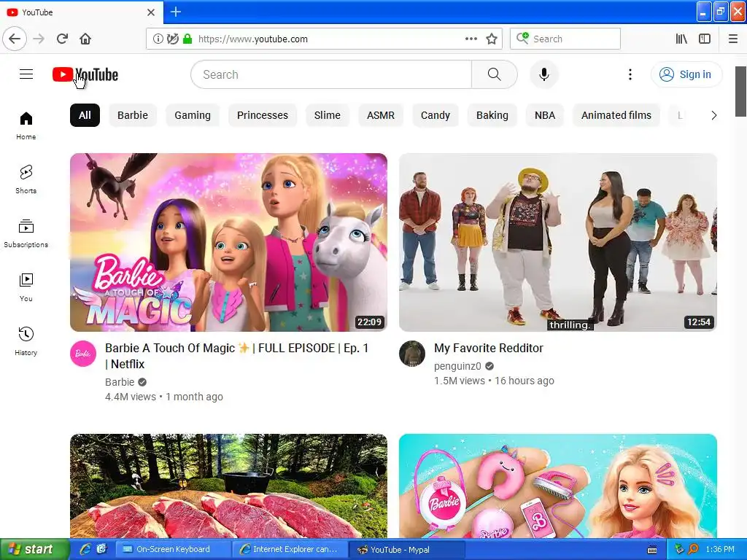Click the YouTube magnifier search button
The width and height of the screenshot is (747, 560).
click(x=494, y=74)
